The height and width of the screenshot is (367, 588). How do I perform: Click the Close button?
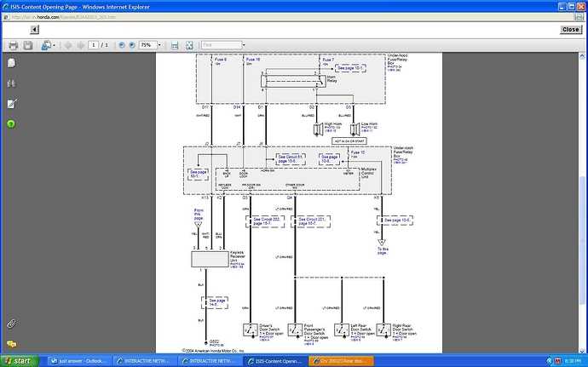tap(571, 29)
